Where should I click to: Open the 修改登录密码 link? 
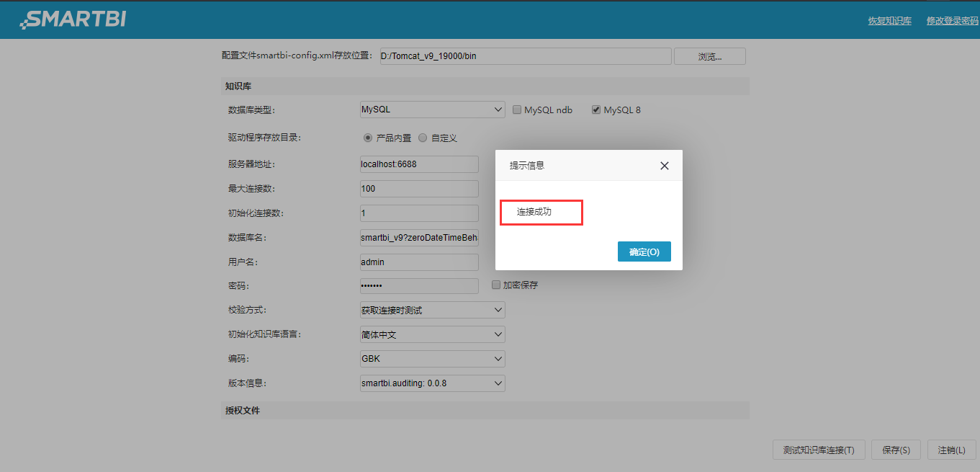tap(953, 21)
